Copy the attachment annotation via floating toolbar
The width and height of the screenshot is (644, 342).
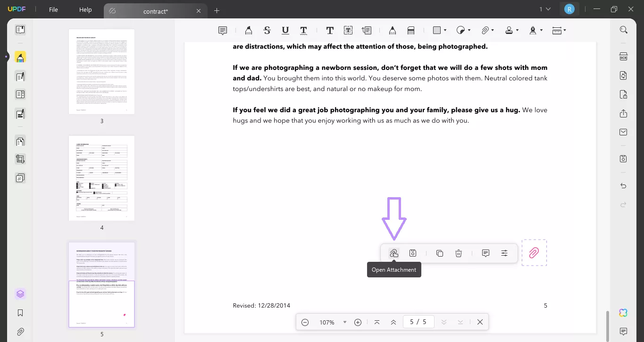pos(440,253)
